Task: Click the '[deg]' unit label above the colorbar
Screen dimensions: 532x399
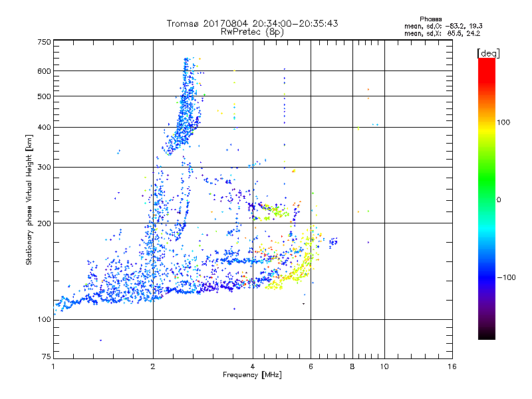Action: click(x=488, y=53)
